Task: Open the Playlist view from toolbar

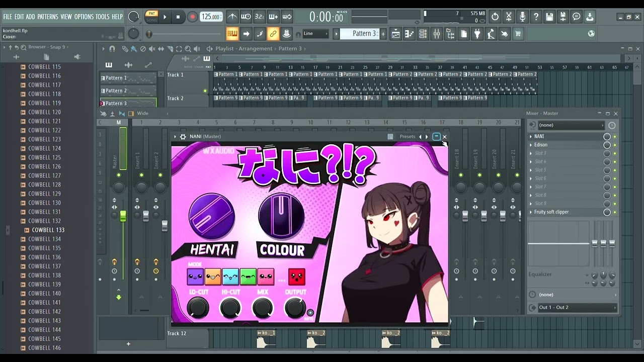Action: coord(396,34)
